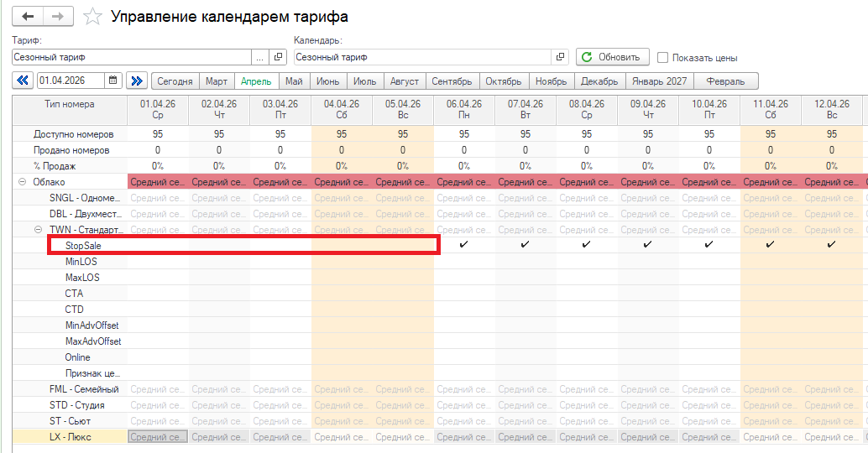Click Доступно номеров value for 03.04.26
The height and width of the screenshot is (453, 868).
click(280, 134)
